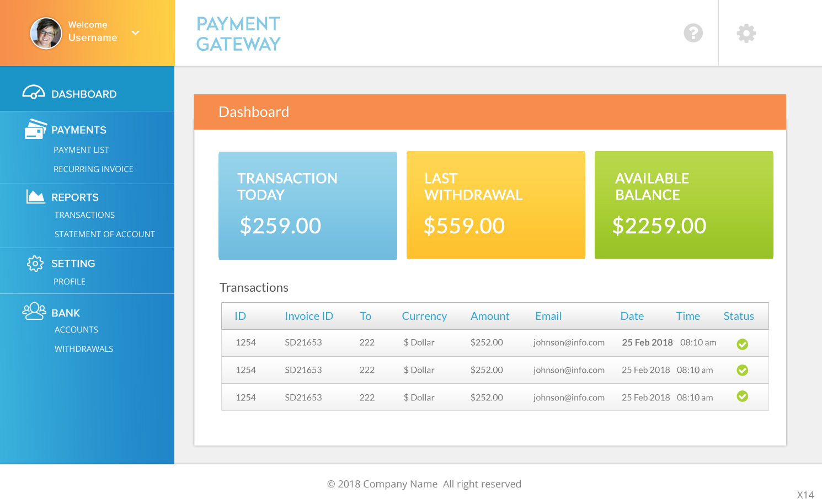Click the Dashboard icon in the sidebar
822x504 pixels.
(x=34, y=93)
